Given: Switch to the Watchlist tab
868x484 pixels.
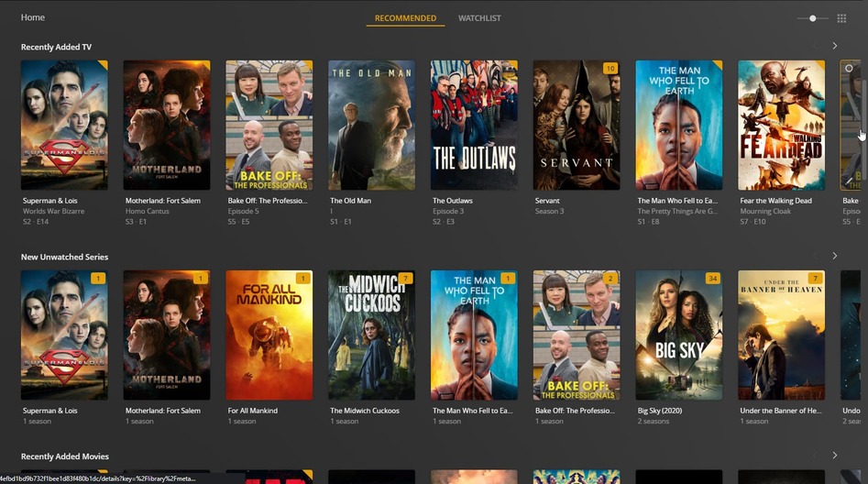Looking at the screenshot, I should point(479,18).
